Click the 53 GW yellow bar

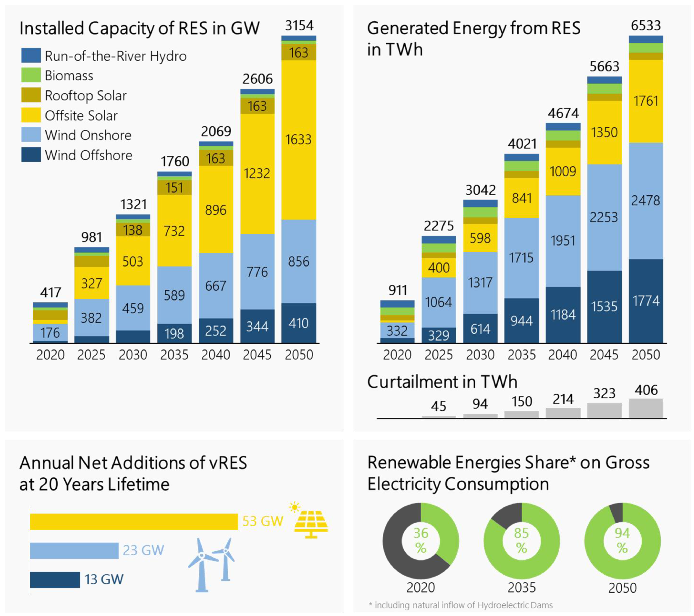click(134, 521)
